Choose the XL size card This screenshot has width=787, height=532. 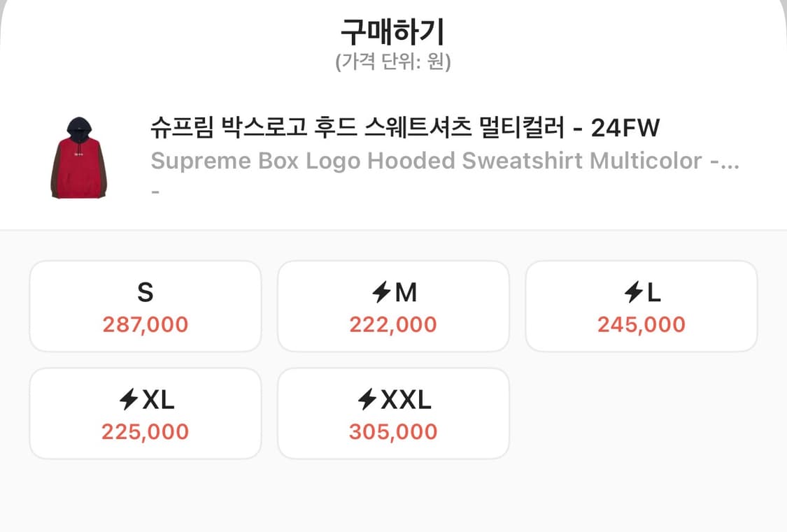[x=145, y=413]
